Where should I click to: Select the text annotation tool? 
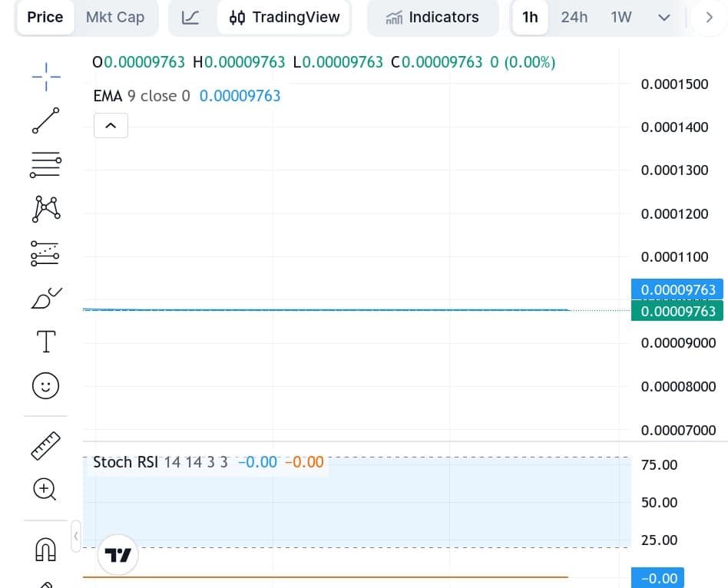point(45,341)
